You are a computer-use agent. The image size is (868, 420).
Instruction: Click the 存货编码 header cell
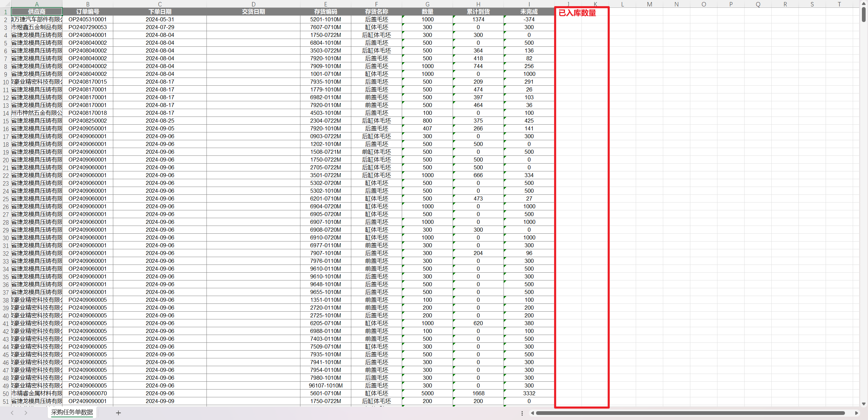[325, 12]
